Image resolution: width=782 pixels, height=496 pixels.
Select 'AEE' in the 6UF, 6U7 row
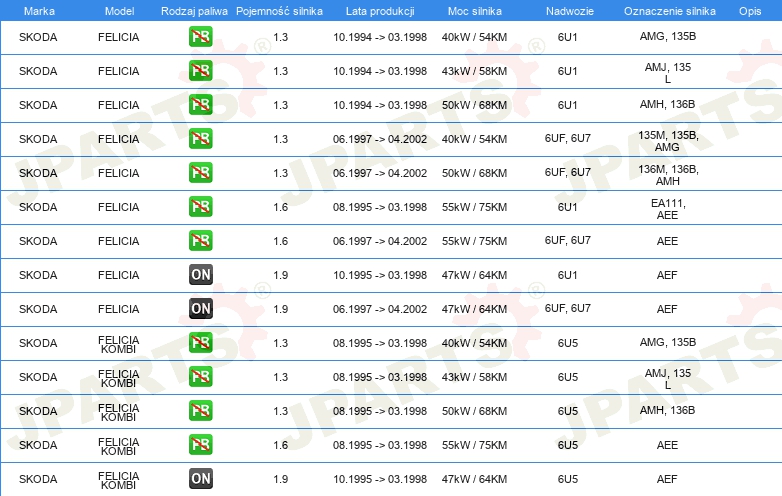click(x=667, y=241)
